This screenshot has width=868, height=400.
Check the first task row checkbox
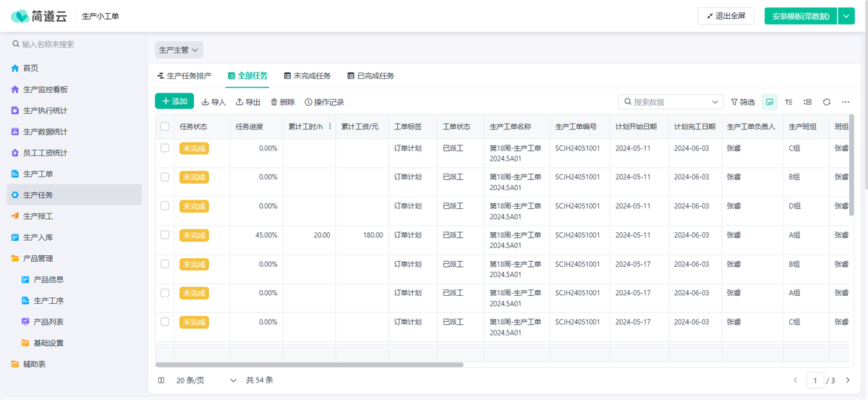click(165, 148)
